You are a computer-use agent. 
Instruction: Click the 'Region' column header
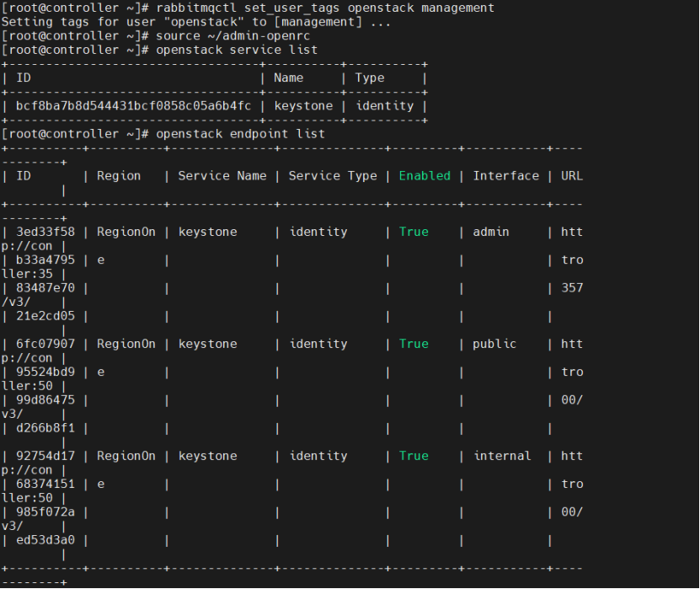(x=119, y=176)
